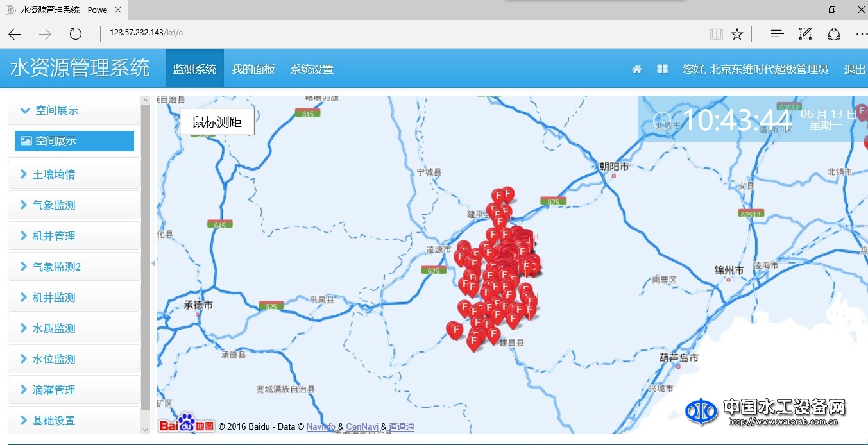The image size is (868, 445).
Task: Open the 我的面板 tab
Action: (253, 69)
